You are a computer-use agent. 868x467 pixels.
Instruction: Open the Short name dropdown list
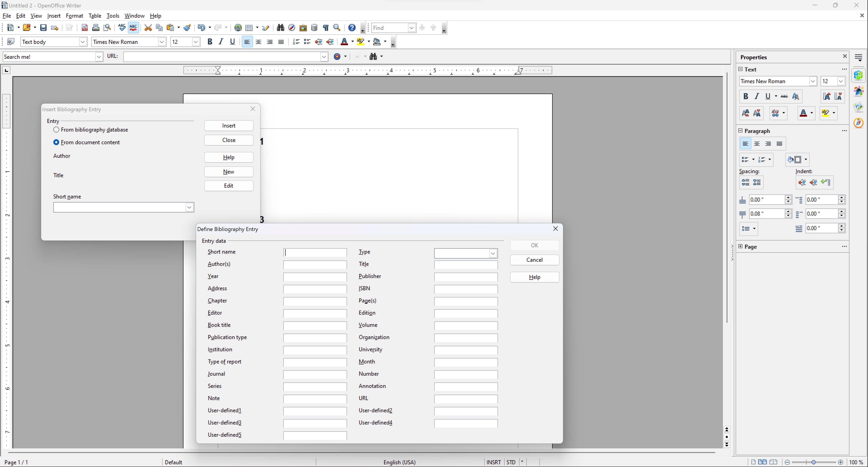[x=189, y=207]
